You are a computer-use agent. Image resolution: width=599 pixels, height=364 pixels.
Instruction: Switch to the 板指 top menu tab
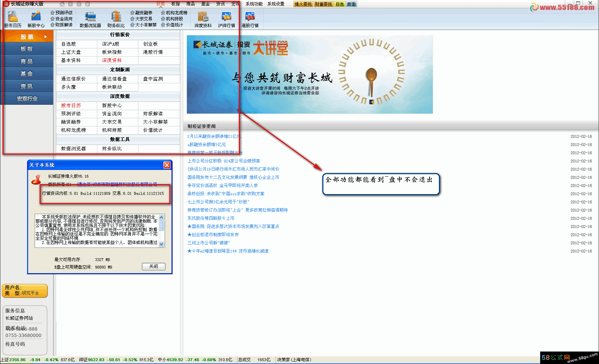point(175,4)
